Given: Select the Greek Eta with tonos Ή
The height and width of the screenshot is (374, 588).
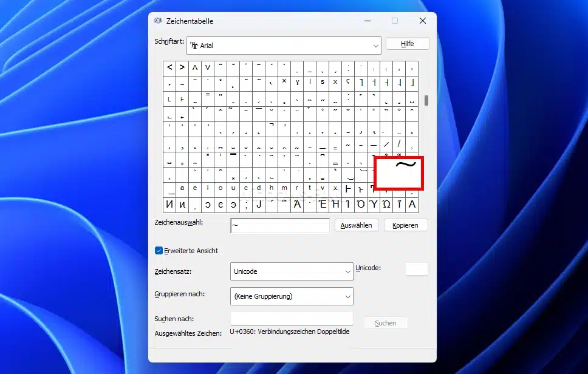Looking at the screenshot, I should point(335,205).
